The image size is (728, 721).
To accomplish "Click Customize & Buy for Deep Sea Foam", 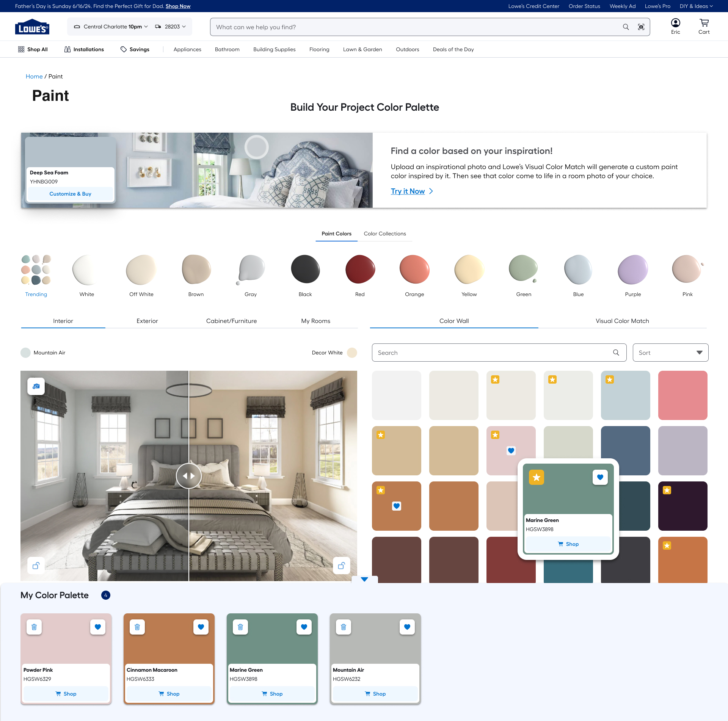I will click(x=70, y=194).
